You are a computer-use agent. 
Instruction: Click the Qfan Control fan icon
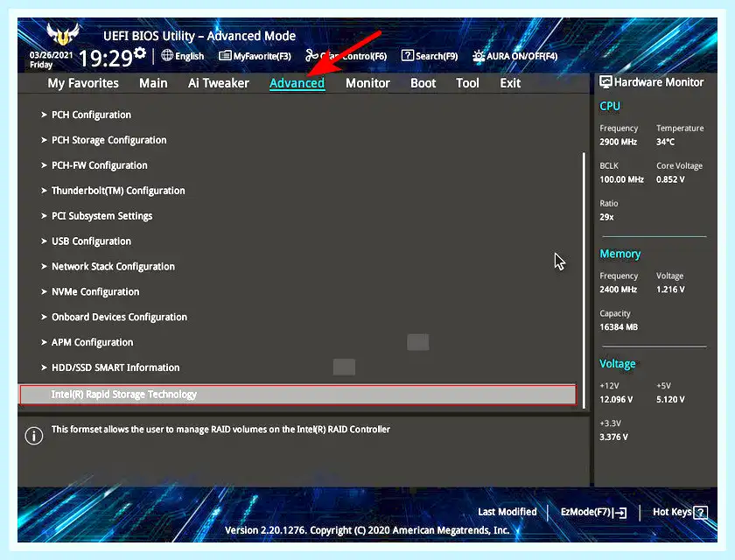pyautogui.click(x=311, y=55)
